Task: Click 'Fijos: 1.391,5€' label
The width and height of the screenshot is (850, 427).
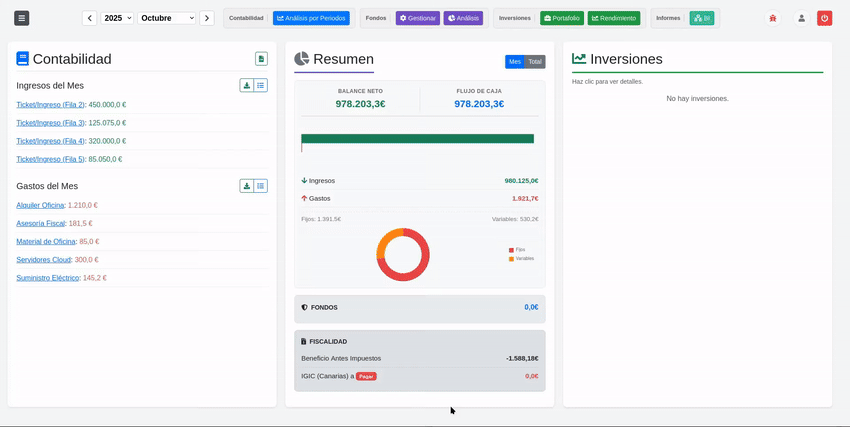Action: [x=321, y=219]
